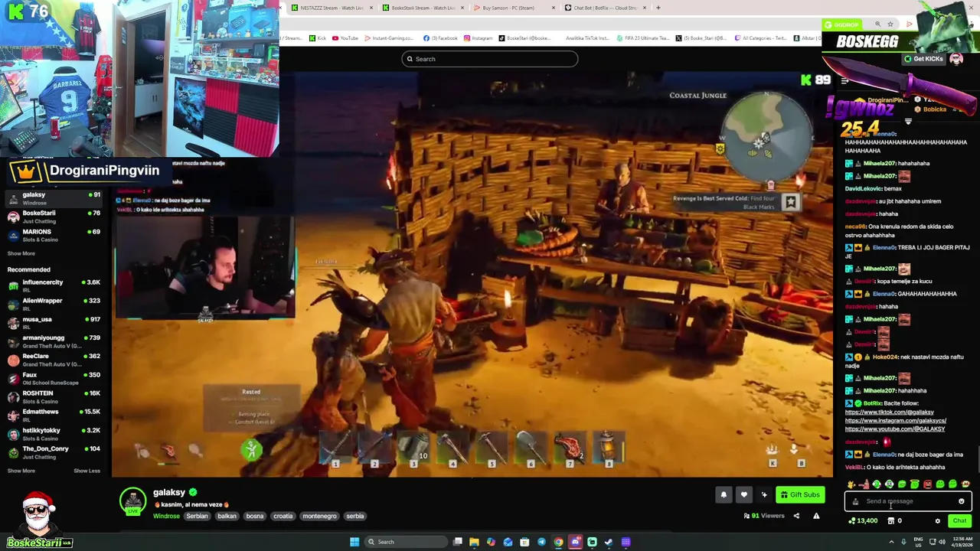Open Instant-Gaming bookmark

click(389, 38)
